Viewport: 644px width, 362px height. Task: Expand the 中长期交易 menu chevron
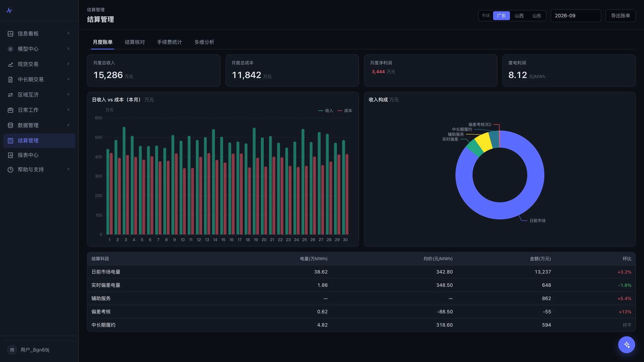coord(68,79)
